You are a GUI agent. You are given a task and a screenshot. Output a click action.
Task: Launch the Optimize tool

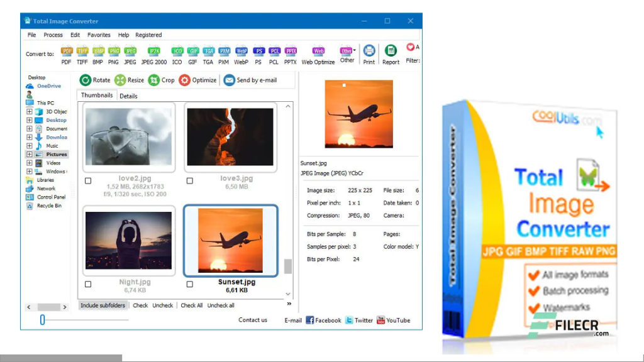point(197,80)
